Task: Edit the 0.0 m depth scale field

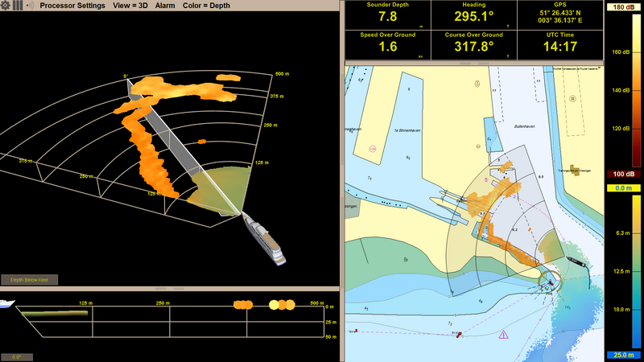Action: [x=623, y=188]
